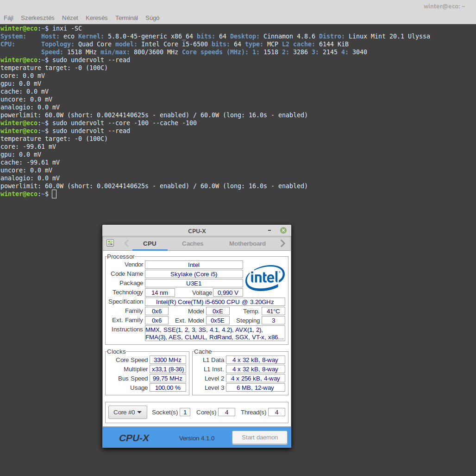Click the Linux Mint 20.1 Ulyssa distro text
Screen dimensions: 476x476
389,36
